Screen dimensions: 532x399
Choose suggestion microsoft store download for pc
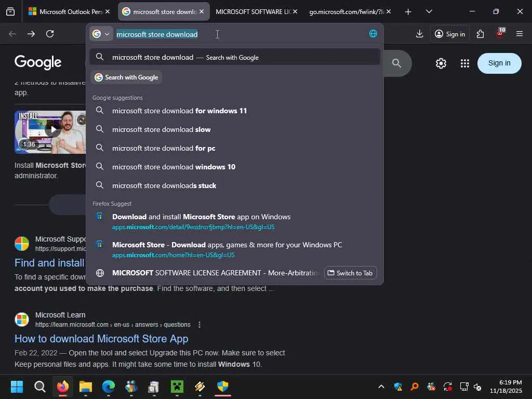(234, 148)
